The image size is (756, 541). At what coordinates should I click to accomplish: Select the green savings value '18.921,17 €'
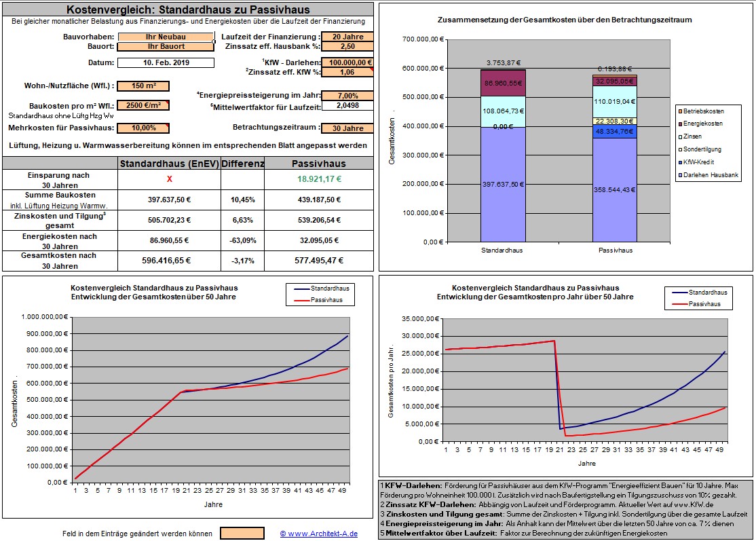(x=319, y=179)
